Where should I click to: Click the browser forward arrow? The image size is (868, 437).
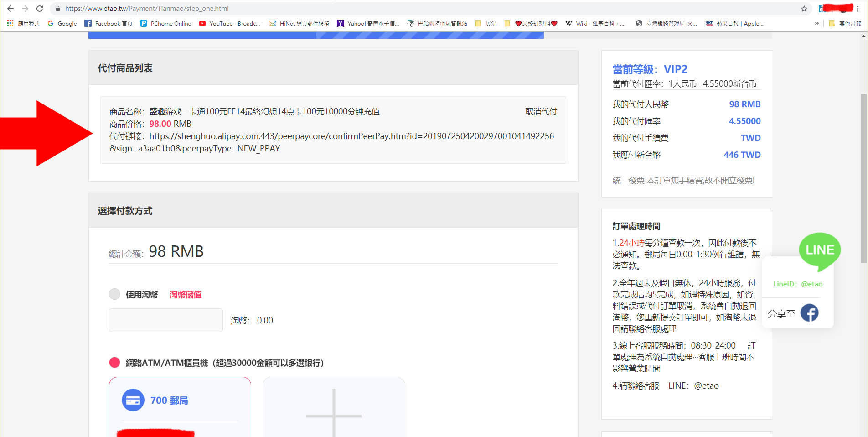pos(25,9)
